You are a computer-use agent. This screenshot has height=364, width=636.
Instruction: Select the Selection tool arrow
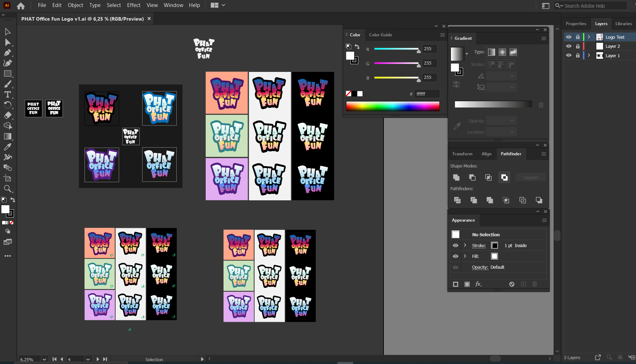click(x=8, y=32)
